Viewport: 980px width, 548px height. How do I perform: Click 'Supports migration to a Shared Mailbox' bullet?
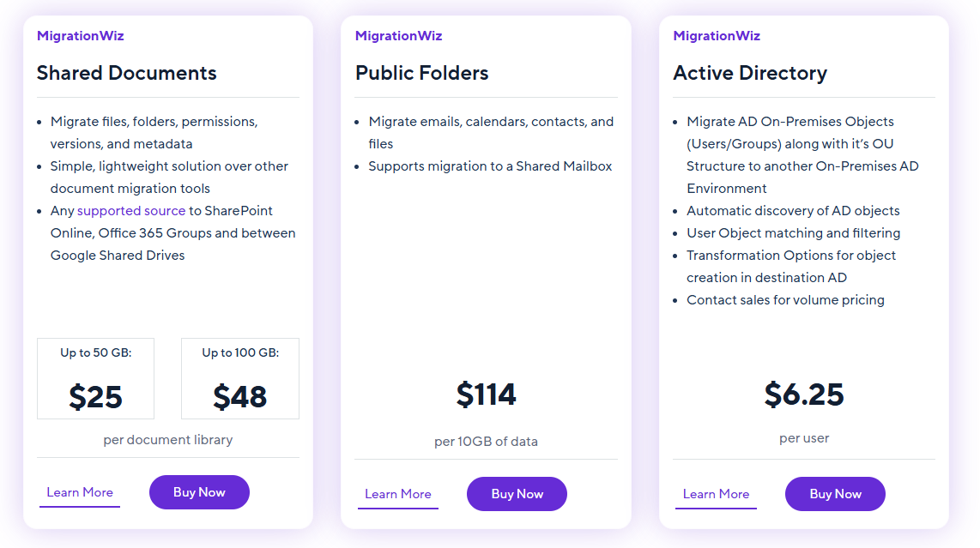(x=490, y=166)
